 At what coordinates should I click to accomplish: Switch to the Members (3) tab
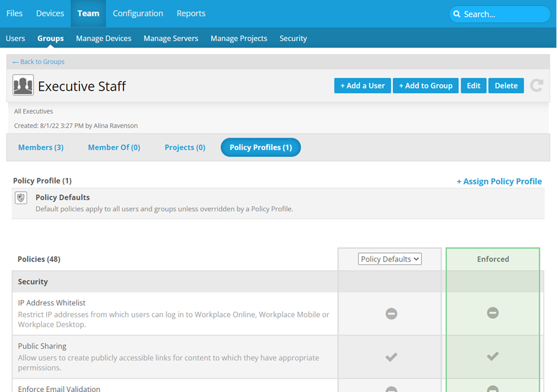point(41,147)
